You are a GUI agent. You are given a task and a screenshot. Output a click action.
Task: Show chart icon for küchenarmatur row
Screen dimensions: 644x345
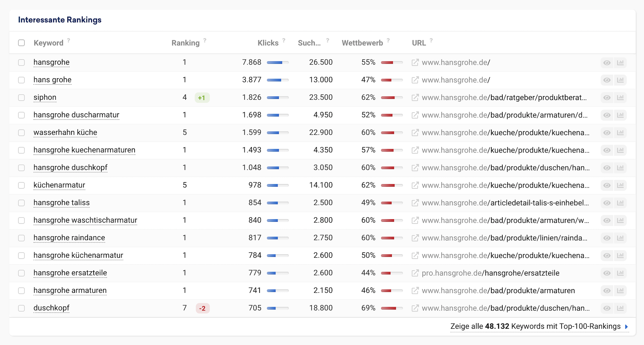620,185
